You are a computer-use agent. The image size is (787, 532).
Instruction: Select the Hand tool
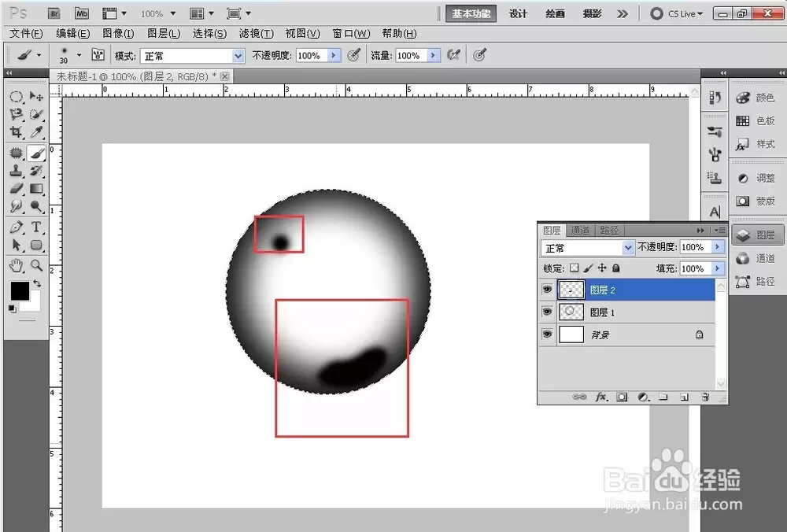point(16,265)
